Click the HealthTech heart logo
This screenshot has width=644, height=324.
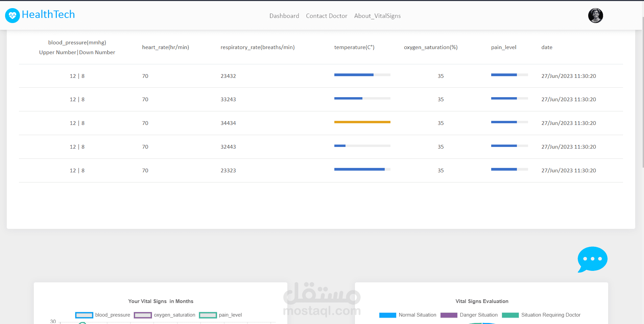12,15
